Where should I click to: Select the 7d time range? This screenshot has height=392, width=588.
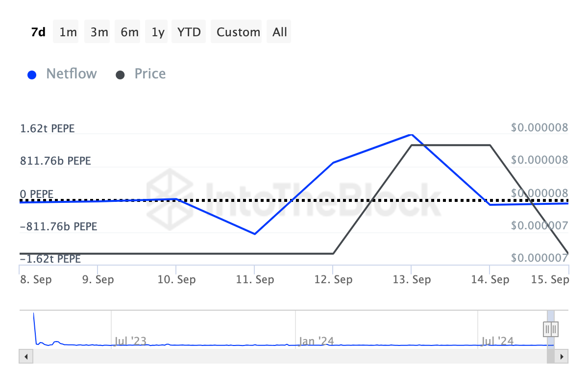click(38, 32)
